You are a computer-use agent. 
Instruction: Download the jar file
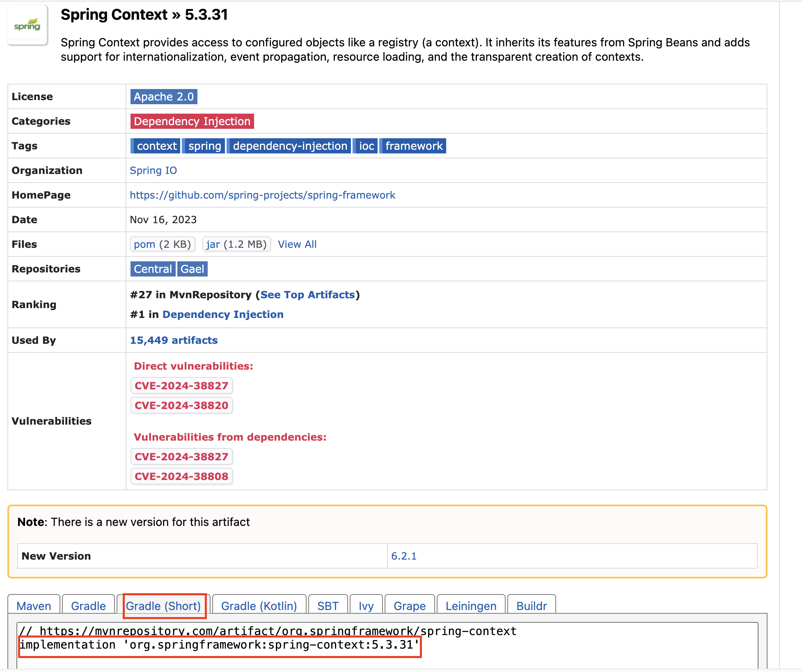[213, 245]
